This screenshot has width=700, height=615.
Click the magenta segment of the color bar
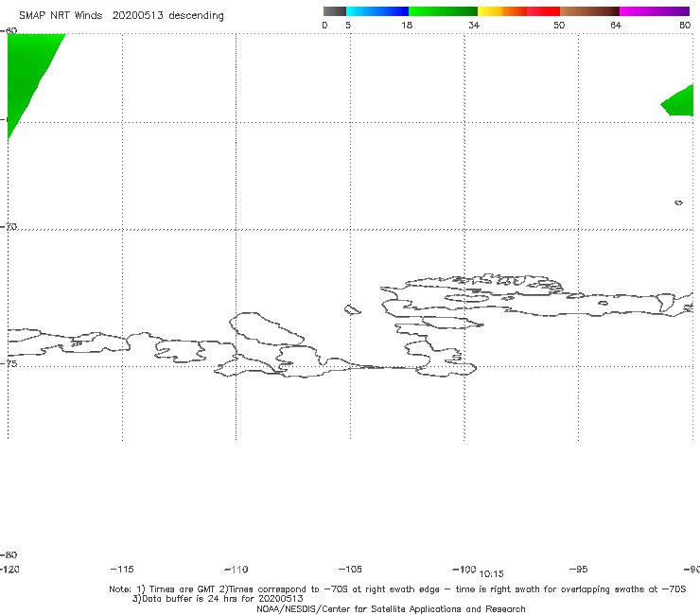click(x=655, y=11)
